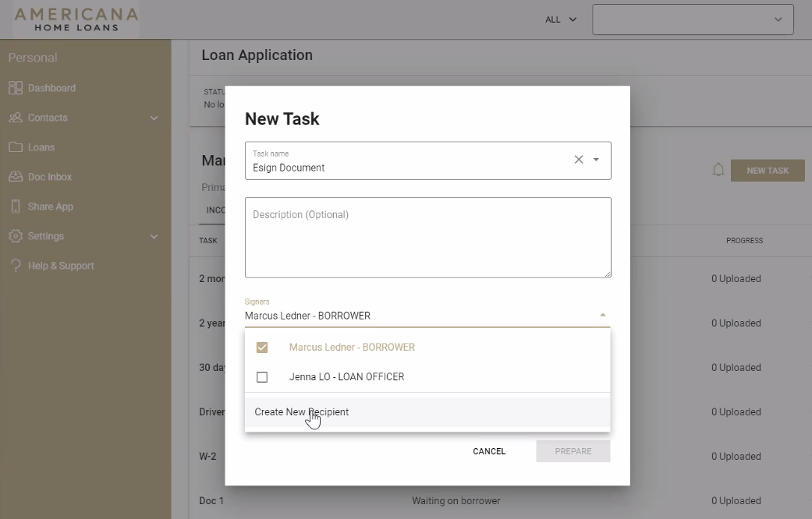Click the Share App phone icon
The width and height of the screenshot is (812, 519).
[16, 207]
